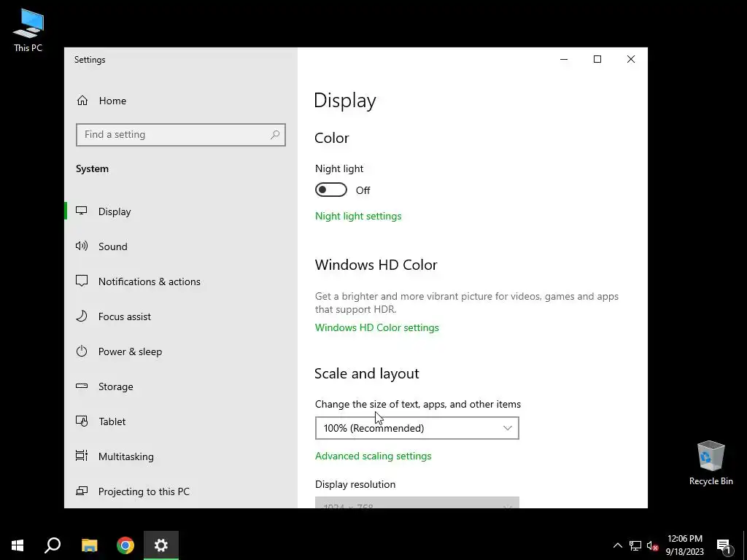Open Windows HD Color settings link
This screenshot has width=747, height=560.
377,327
